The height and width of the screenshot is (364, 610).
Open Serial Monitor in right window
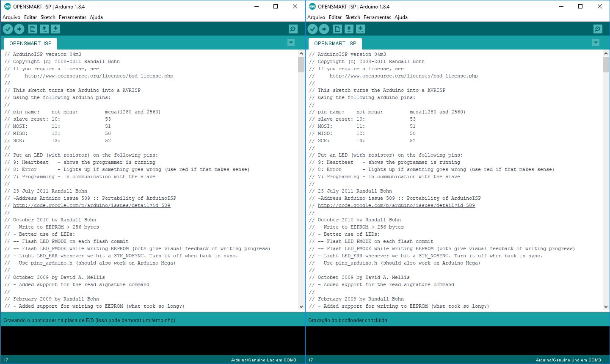tap(598, 29)
